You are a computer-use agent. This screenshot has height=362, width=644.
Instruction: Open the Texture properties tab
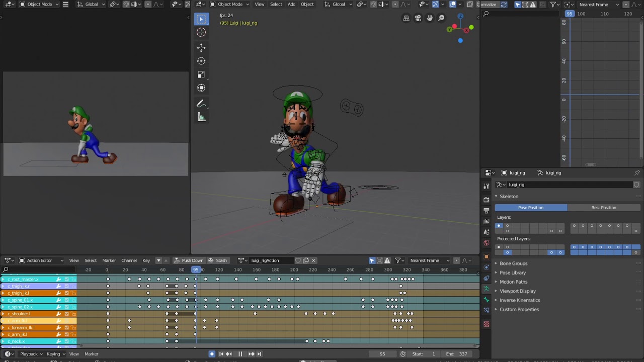pos(486,324)
